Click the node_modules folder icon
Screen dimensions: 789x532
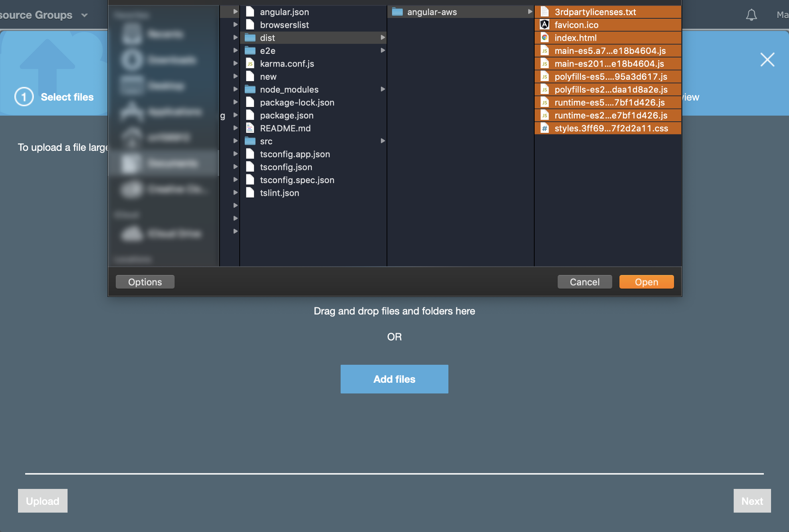(x=250, y=89)
